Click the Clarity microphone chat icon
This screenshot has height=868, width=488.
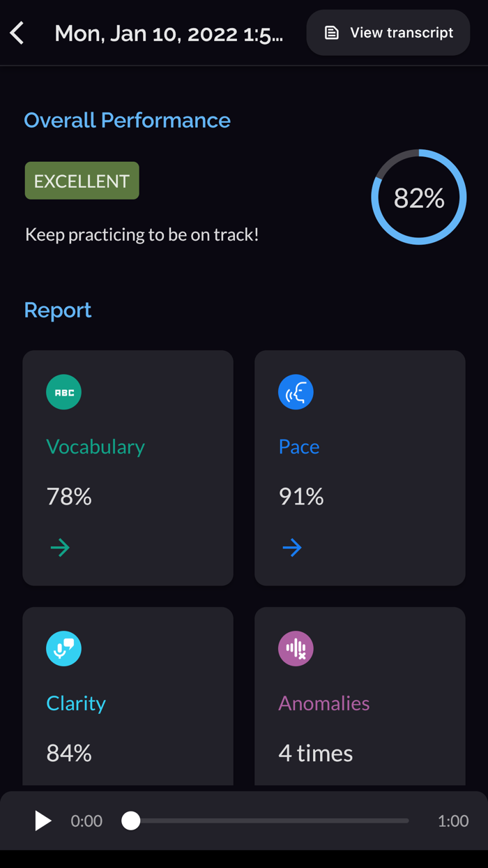pos(64,649)
